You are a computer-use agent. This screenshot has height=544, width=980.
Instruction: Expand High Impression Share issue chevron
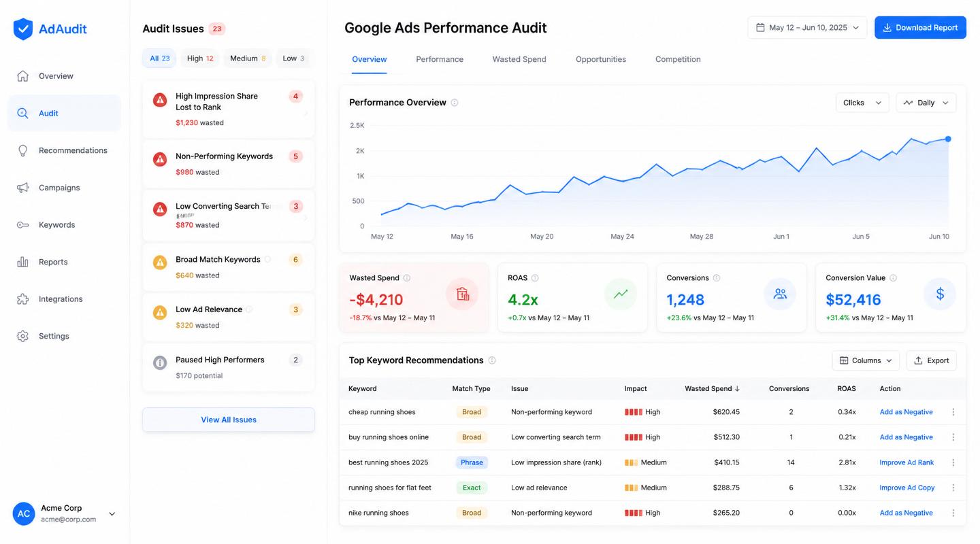pos(306,114)
